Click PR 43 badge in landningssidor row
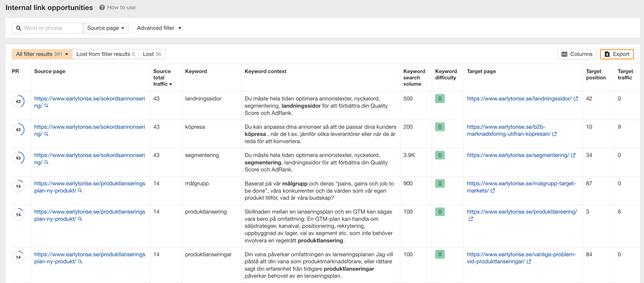This screenshot has height=283, width=644. (x=18, y=102)
